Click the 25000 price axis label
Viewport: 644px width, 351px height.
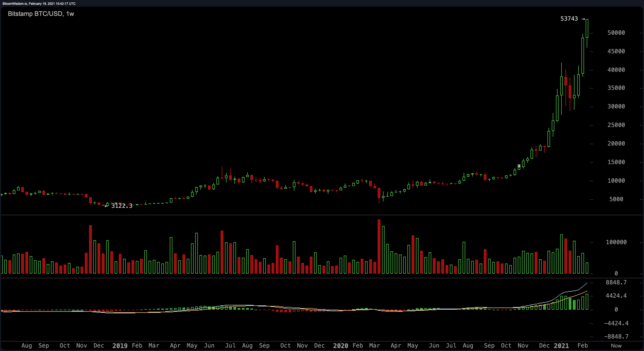(616, 125)
